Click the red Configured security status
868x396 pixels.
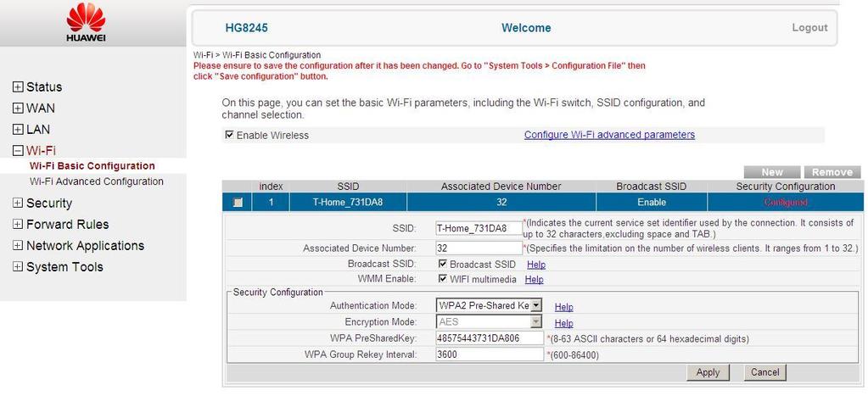(x=786, y=203)
